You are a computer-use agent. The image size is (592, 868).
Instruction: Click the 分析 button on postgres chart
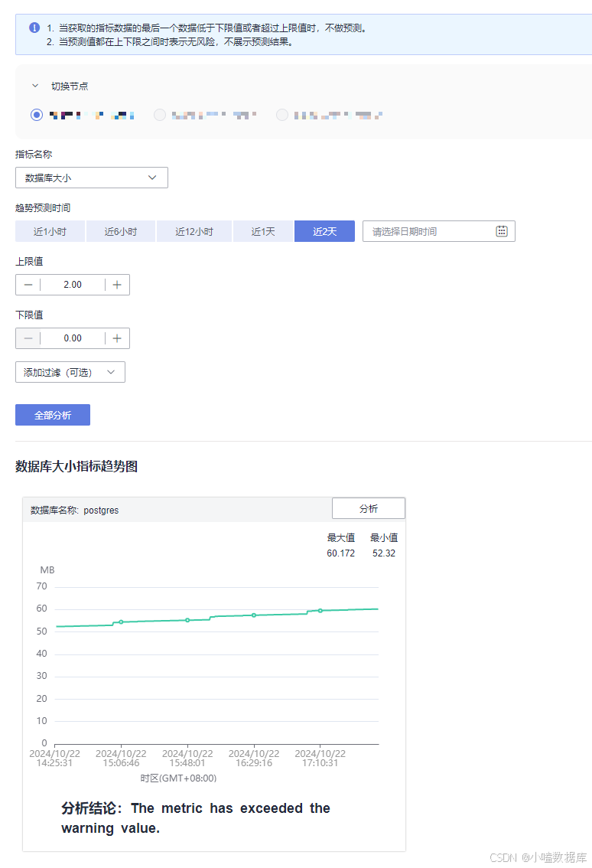[x=369, y=508]
